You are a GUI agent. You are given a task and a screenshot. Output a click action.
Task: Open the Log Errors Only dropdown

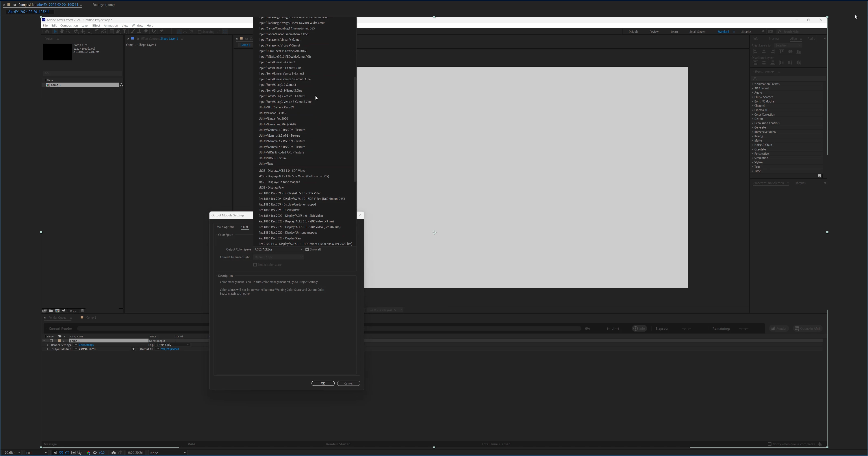point(173,345)
